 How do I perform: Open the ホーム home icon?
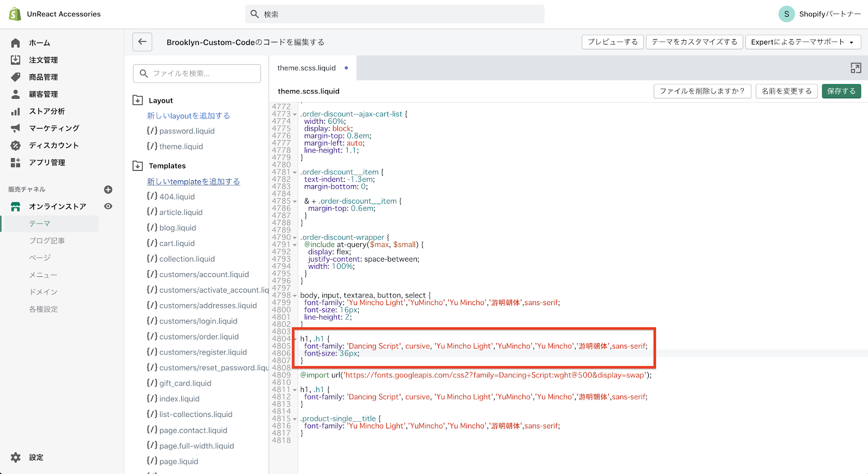tap(16, 43)
